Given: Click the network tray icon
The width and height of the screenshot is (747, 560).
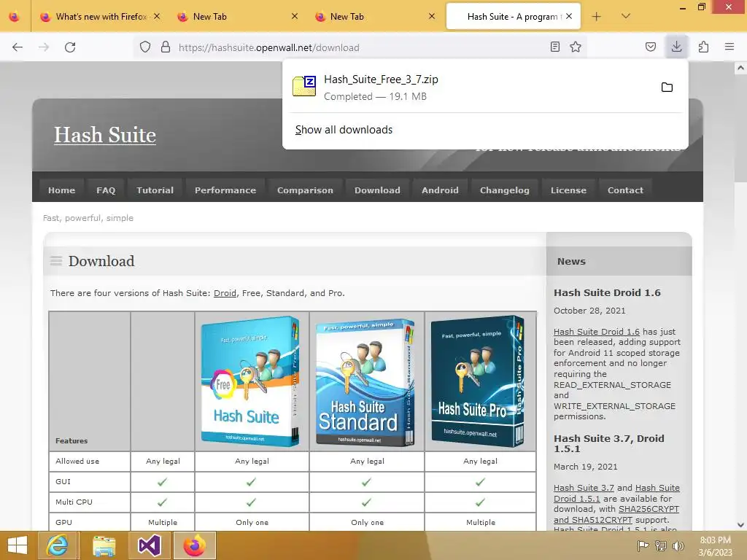Looking at the screenshot, I should coord(661,545).
